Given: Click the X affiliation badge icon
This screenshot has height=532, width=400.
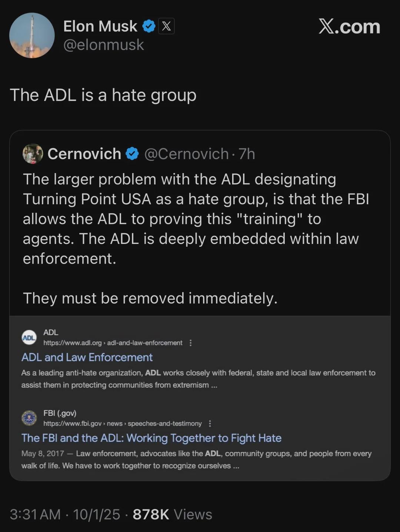Looking at the screenshot, I should pos(166,26).
